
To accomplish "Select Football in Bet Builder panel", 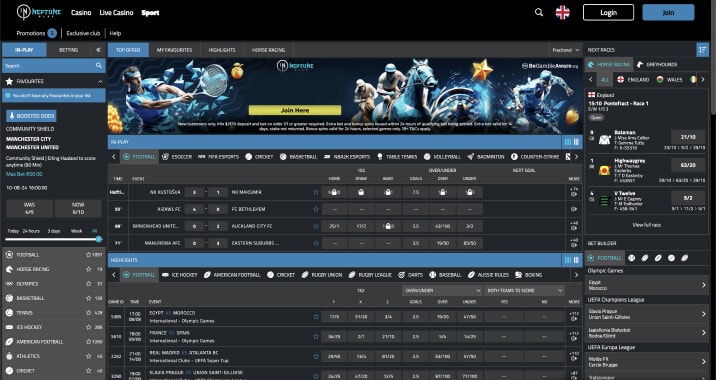I will [605, 258].
